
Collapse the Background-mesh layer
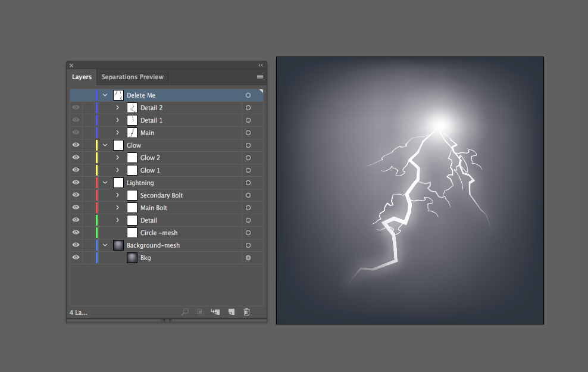[105, 245]
